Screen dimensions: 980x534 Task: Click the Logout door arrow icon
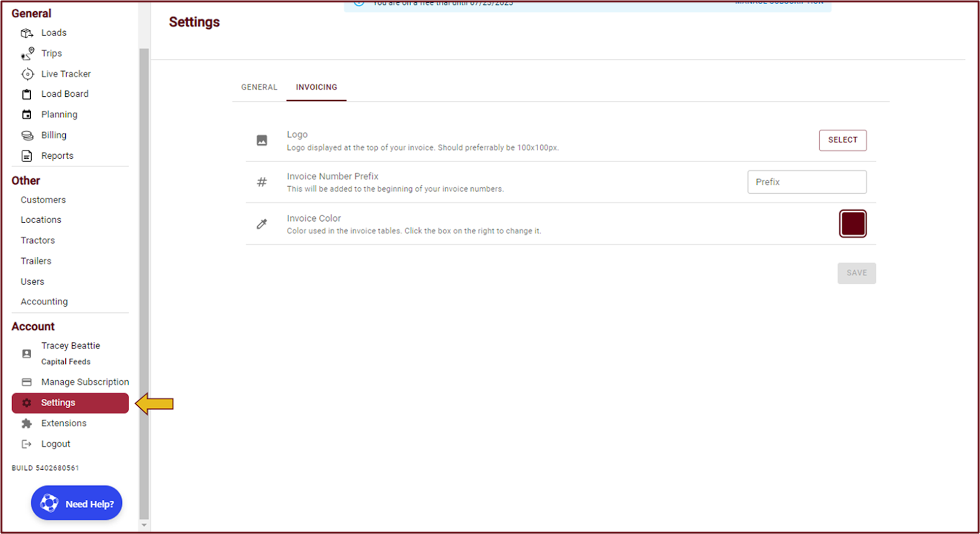coord(27,444)
